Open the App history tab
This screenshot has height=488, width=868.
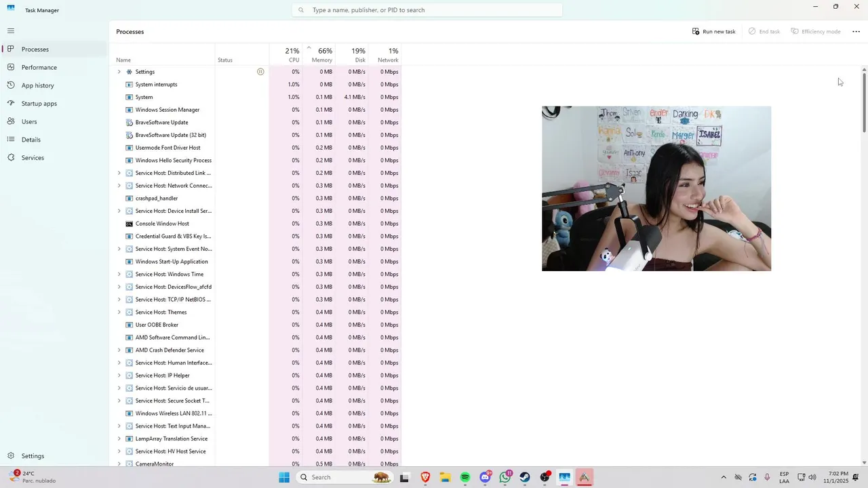(x=54, y=85)
